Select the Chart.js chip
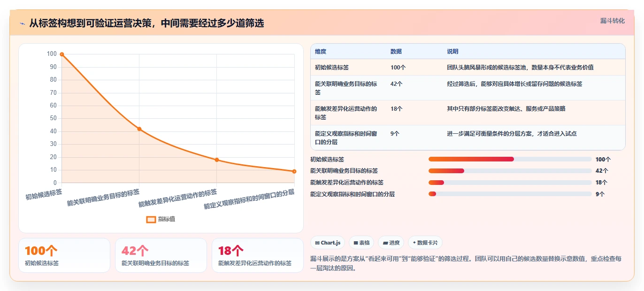The image size is (644, 291). [x=328, y=243]
